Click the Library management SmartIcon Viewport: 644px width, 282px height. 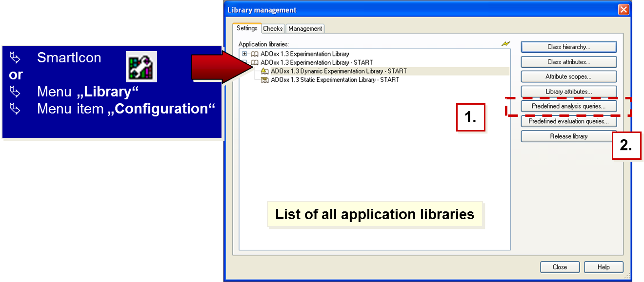[x=141, y=66]
